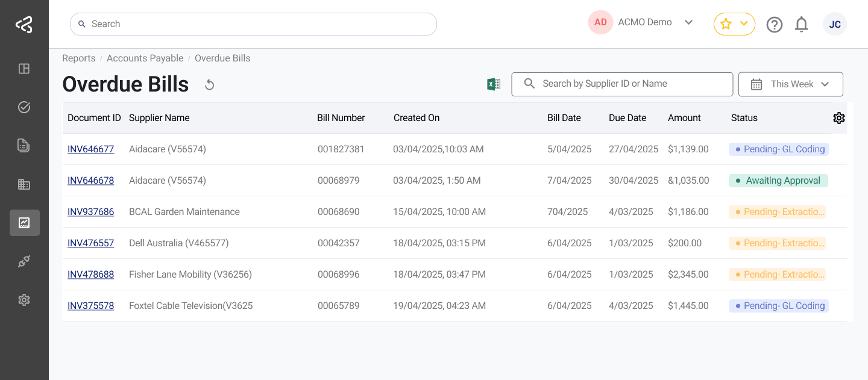Open invoice INV937686
Screen dimensions: 868x380
90,211
